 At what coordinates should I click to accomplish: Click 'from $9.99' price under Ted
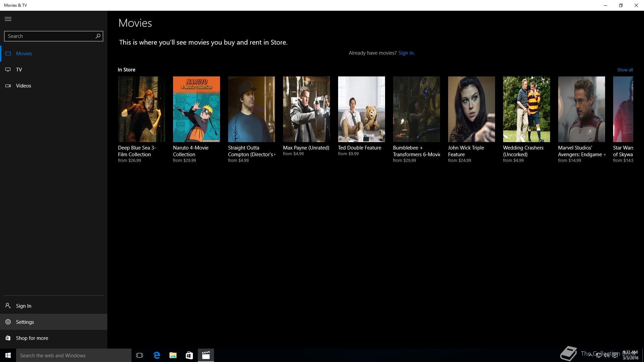348,154
